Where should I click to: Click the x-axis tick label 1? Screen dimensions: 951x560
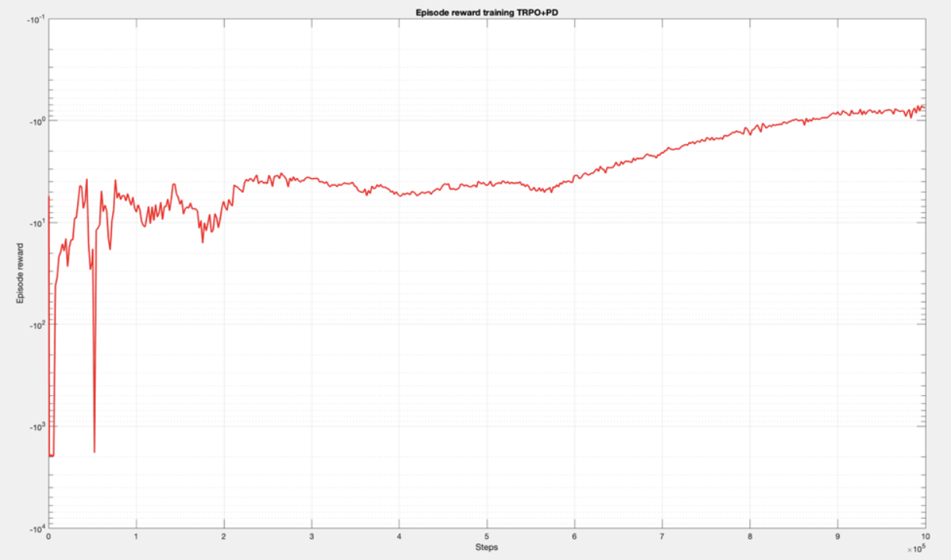click(136, 537)
